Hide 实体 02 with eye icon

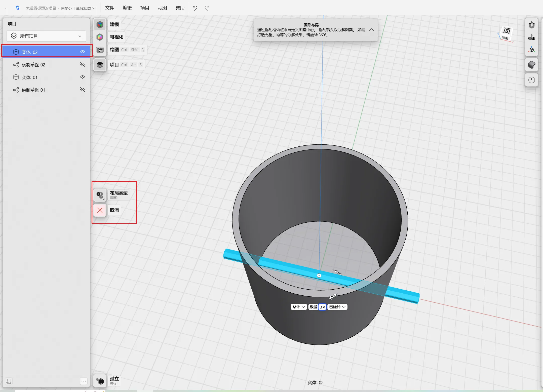[83, 52]
